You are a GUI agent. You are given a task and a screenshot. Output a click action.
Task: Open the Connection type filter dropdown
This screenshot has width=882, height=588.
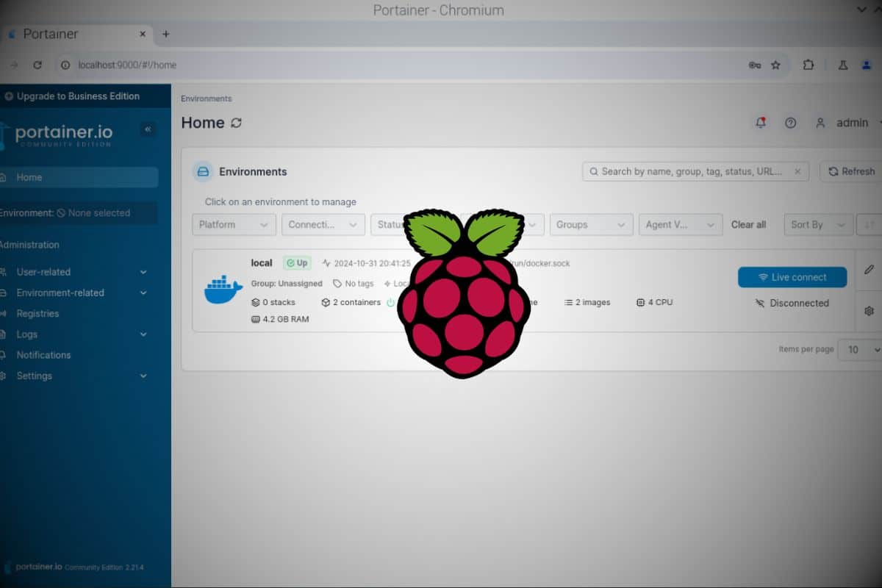click(323, 225)
